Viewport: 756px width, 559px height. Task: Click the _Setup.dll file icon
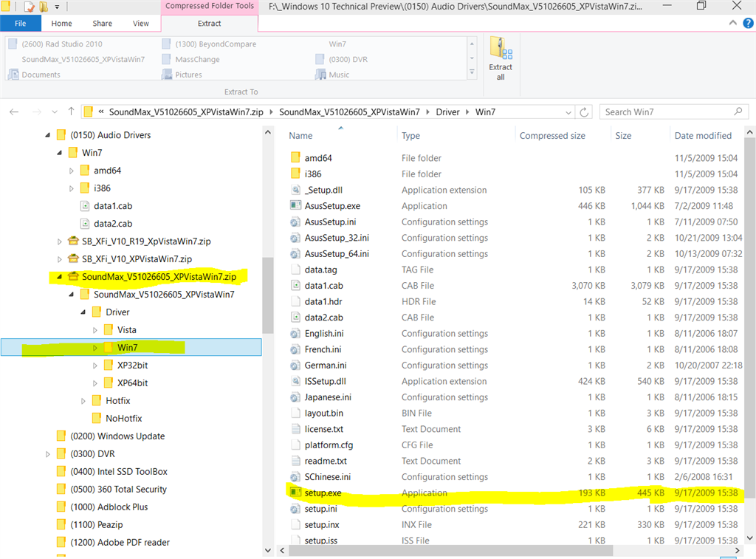tap(295, 190)
